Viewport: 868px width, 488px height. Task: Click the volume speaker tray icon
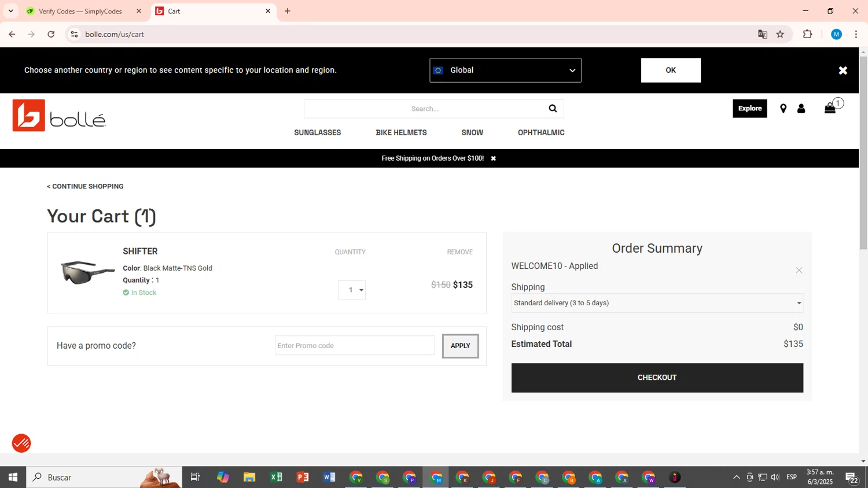coord(775,477)
